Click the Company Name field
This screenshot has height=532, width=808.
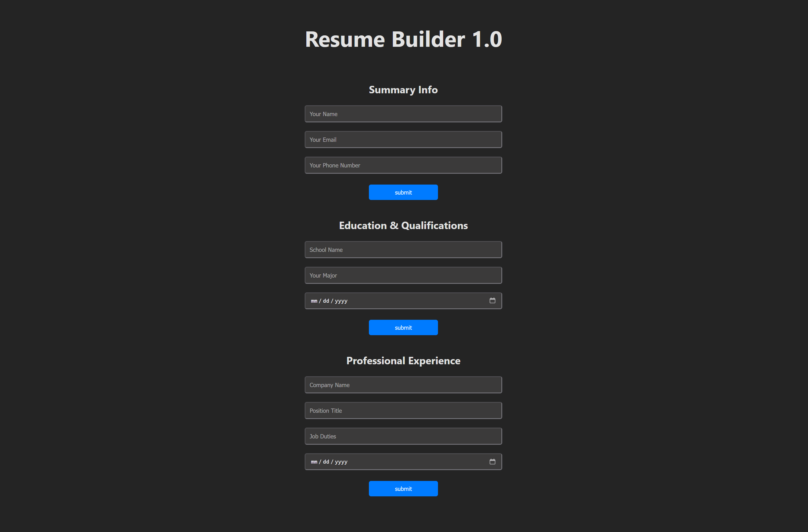pyautogui.click(x=403, y=385)
